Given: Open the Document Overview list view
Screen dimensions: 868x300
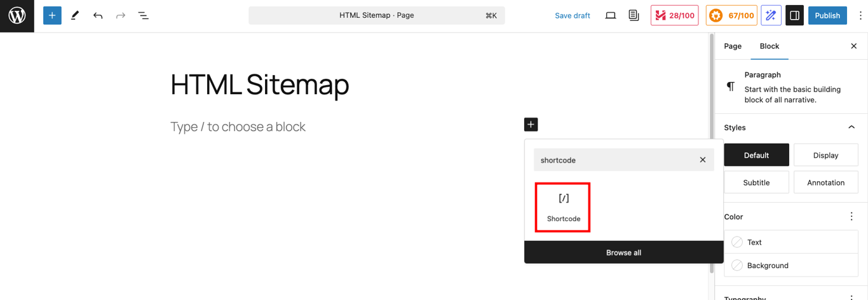Looking at the screenshot, I should coord(144,15).
